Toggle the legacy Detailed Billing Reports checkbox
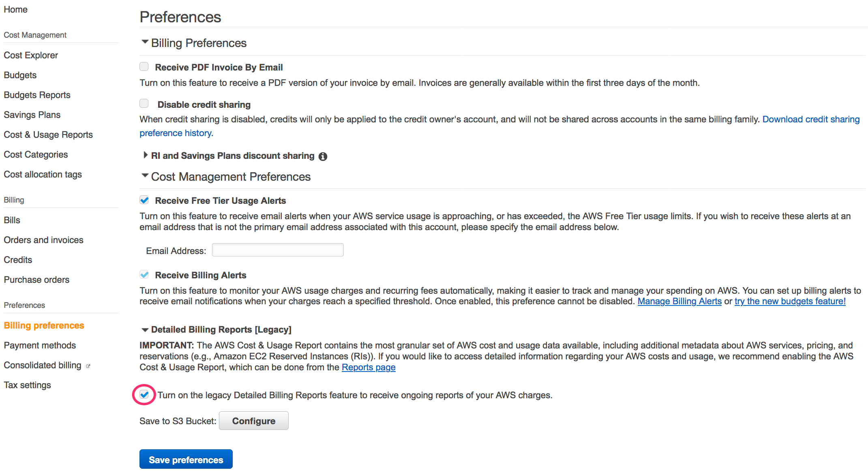Screen dimensions: 868x472 [x=144, y=395]
